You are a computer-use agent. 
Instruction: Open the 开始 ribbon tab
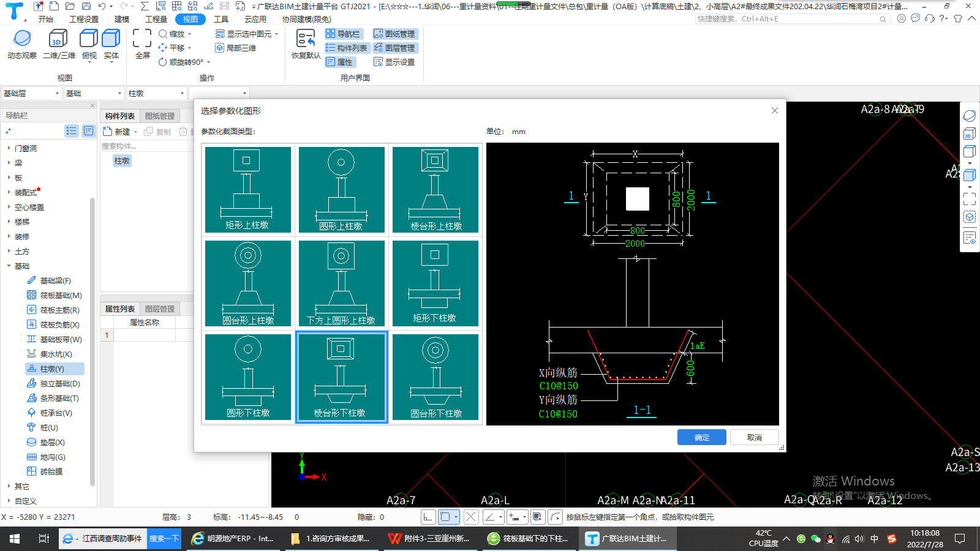pos(46,19)
